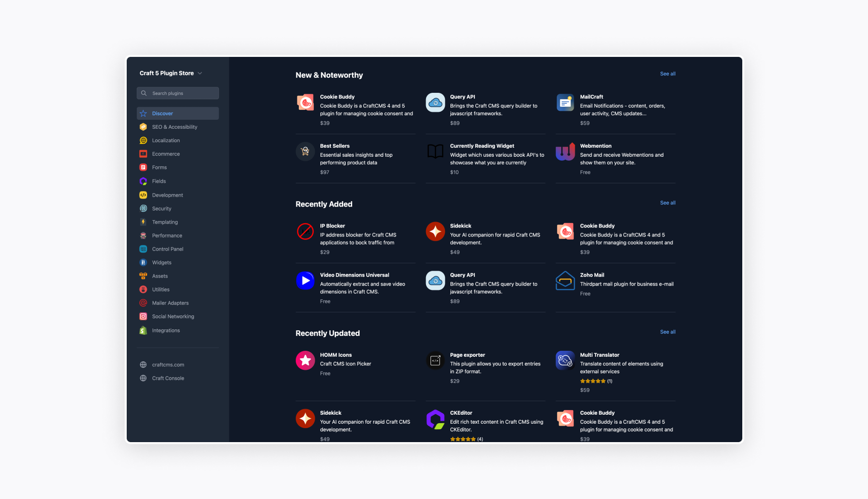The height and width of the screenshot is (499, 868).
Task: Click Multi Translator five-star rating
Action: click(593, 381)
